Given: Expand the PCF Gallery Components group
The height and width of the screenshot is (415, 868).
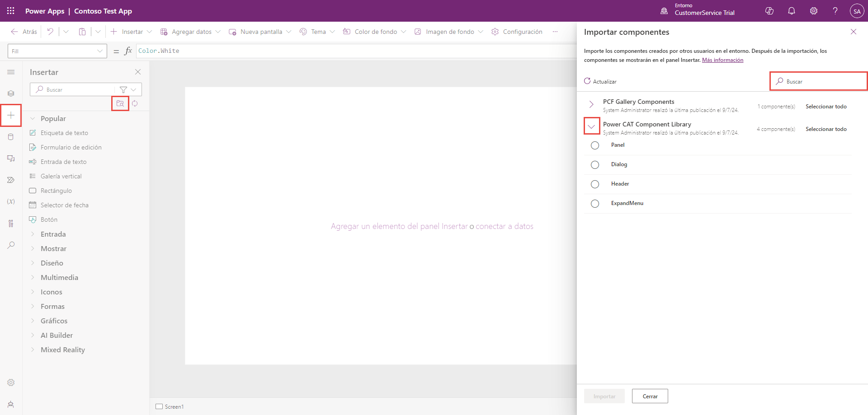Looking at the screenshot, I should [x=591, y=105].
